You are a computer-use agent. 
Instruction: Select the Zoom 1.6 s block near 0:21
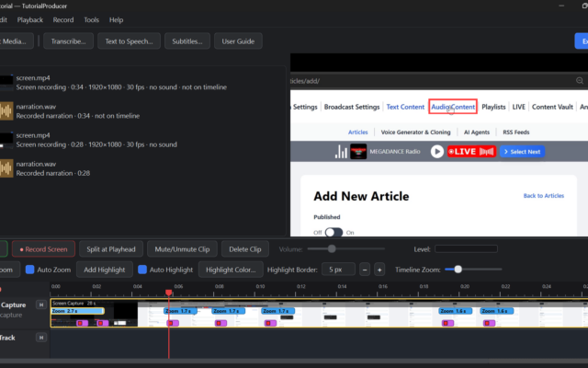point(497,311)
